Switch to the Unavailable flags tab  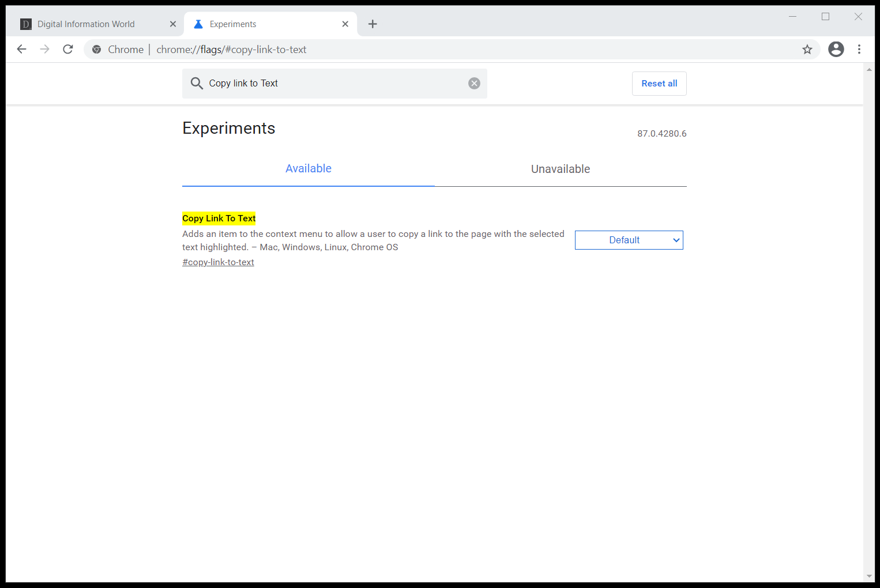tap(561, 169)
